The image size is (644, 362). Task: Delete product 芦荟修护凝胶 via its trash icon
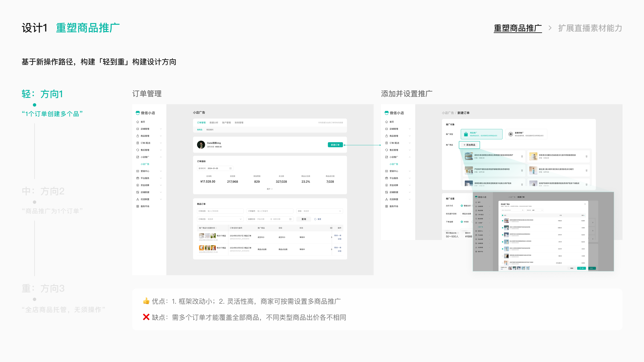[522, 170]
